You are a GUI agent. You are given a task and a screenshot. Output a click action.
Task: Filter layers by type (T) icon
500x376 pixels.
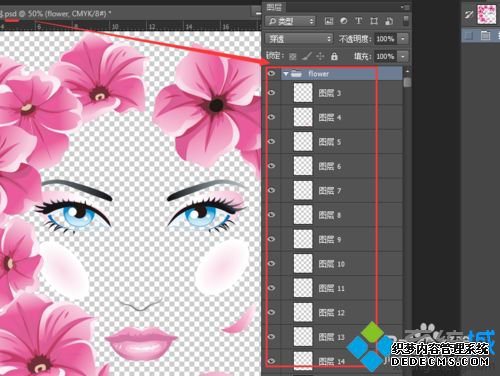(359, 21)
